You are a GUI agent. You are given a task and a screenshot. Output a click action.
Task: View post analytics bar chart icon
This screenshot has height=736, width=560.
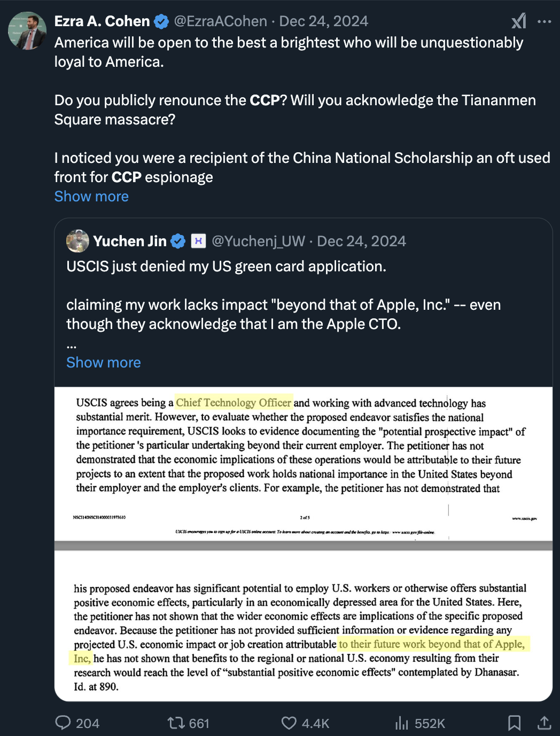pos(401,723)
